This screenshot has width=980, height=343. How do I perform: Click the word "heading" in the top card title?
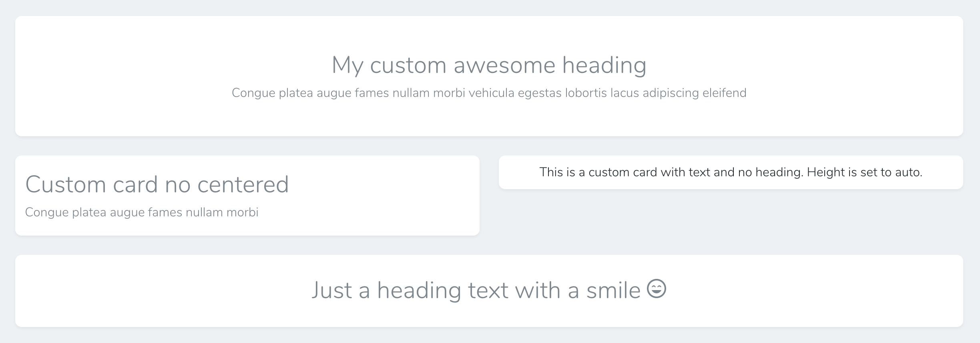pos(604,65)
